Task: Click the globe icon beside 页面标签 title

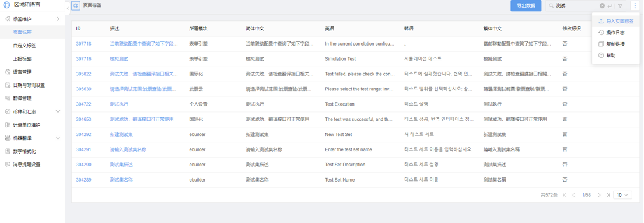Action: (76, 6)
